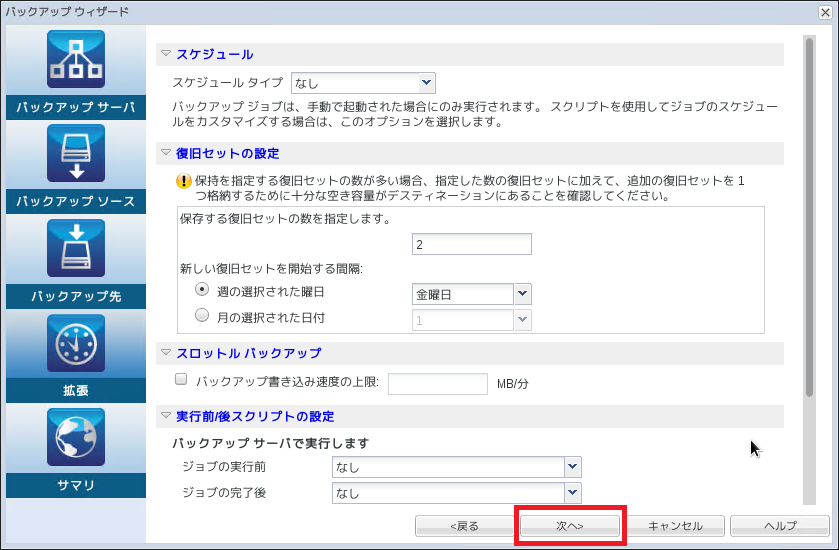Click the recovery set count field
This screenshot has height=550, width=839.
point(471,245)
